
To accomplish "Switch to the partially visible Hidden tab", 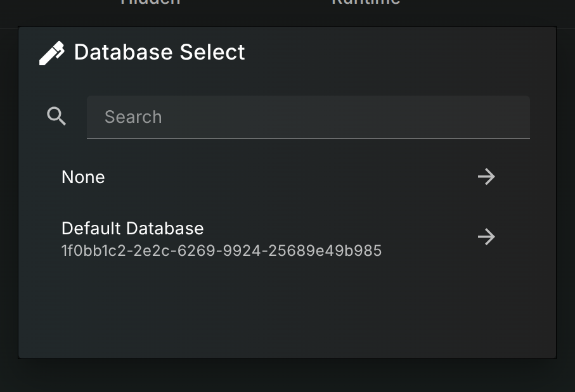I will point(150,3).
